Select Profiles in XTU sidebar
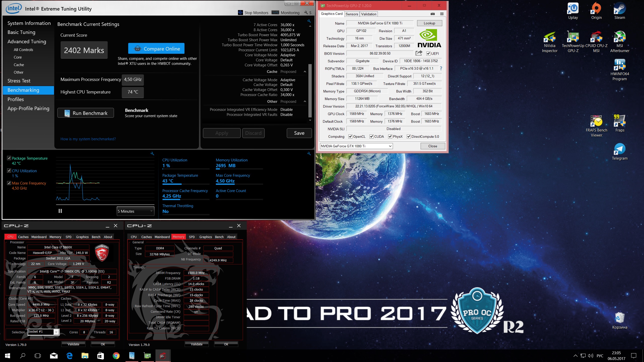 coord(16,99)
